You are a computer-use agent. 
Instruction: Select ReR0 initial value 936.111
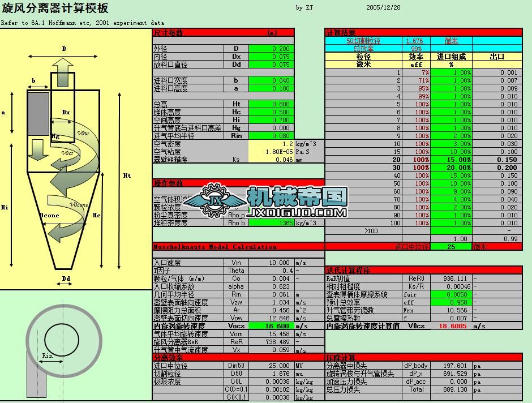point(451,278)
